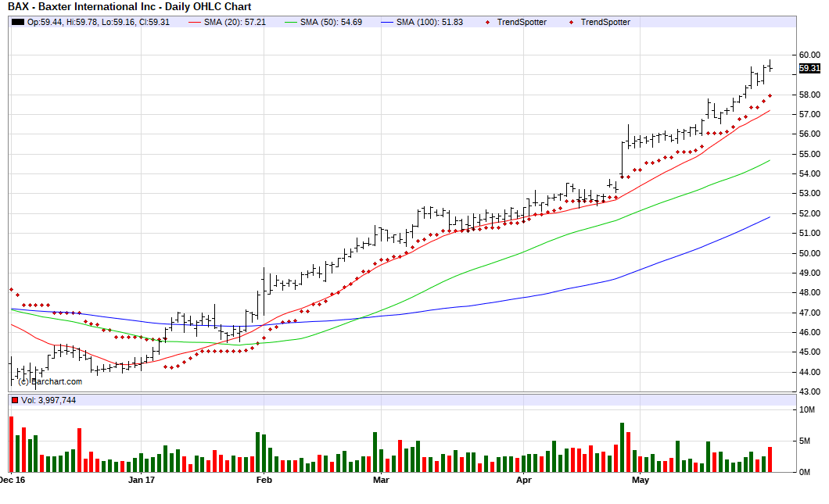Click the red SMA (20) legend line
829x504 pixels.
coord(195,22)
